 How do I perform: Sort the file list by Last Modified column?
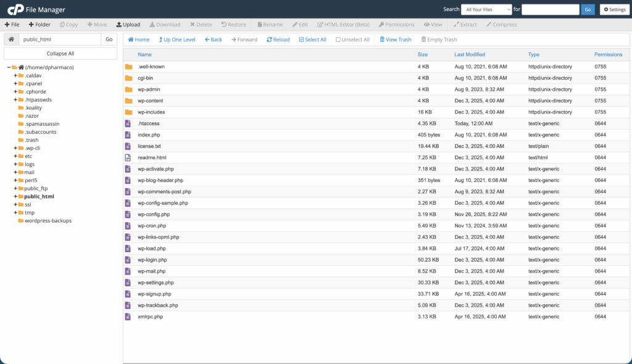point(469,54)
